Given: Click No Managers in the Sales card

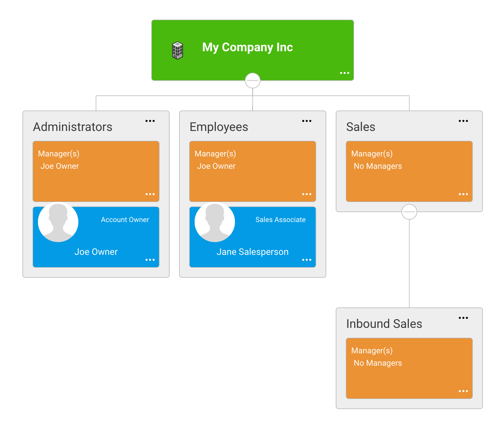Looking at the screenshot, I should 378,166.
